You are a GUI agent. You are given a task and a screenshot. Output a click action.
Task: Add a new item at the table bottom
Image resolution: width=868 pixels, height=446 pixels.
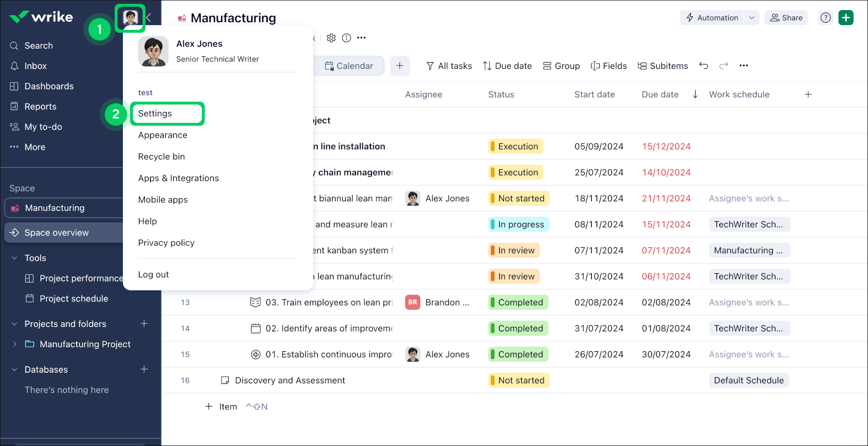(221, 406)
